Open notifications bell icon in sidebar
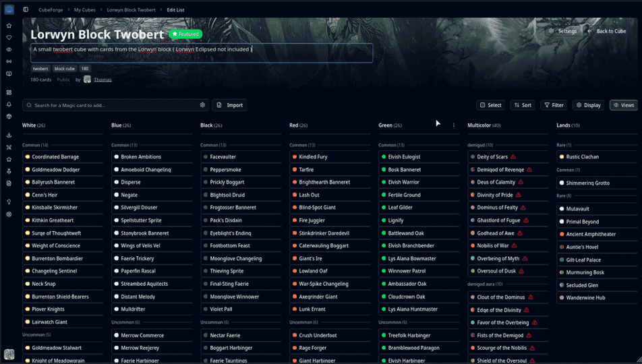Screen dimensions: 642x364 (x=9, y=104)
